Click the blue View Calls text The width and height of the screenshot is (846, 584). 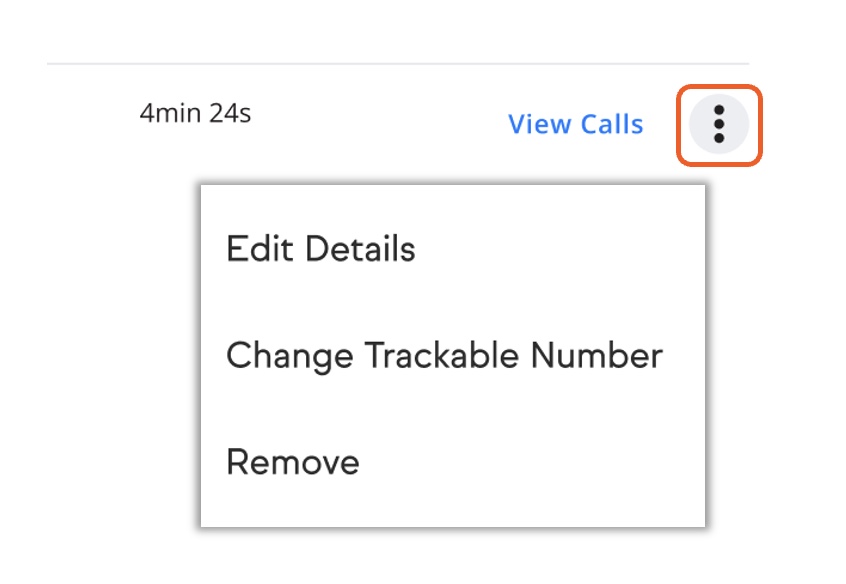coord(575,125)
